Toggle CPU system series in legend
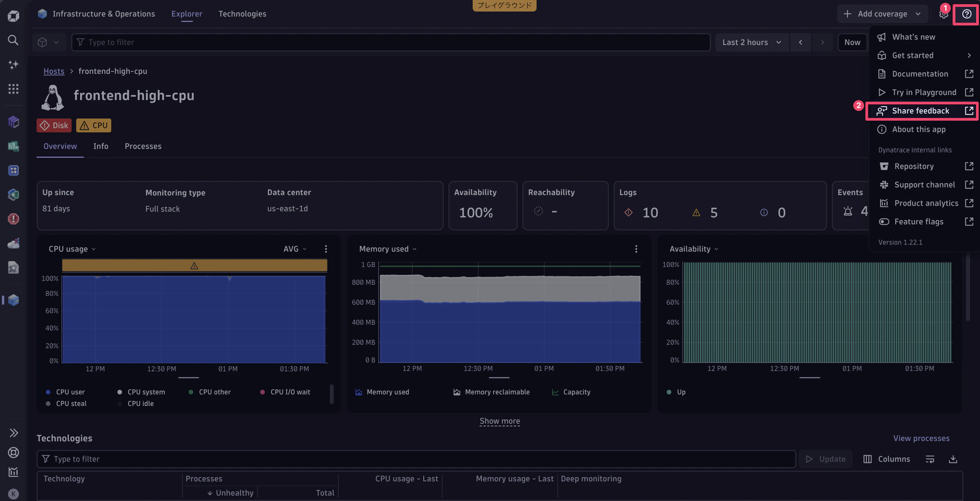Viewport: 980px width, 501px height. tap(141, 392)
